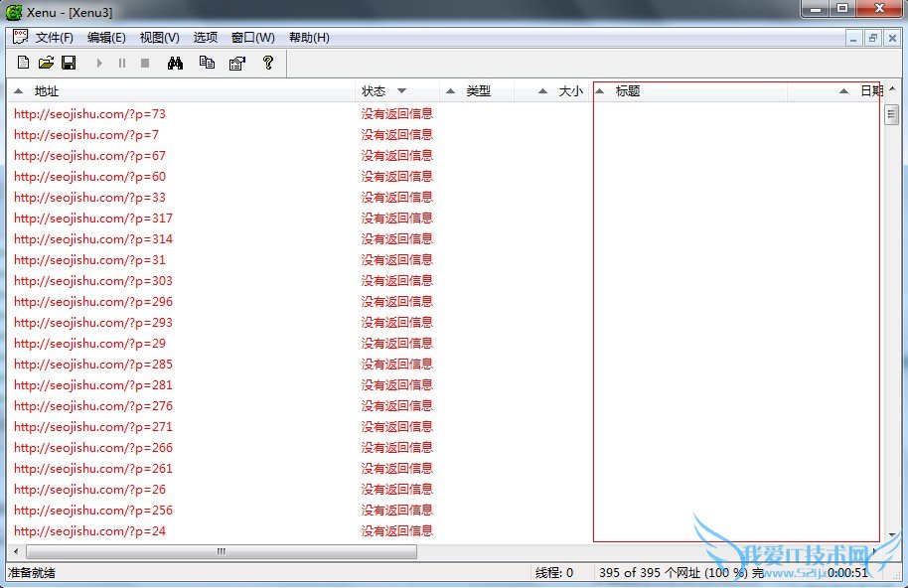Select row http://seojishu.com/?p=261
The width and height of the screenshot is (908, 588).
[93, 468]
